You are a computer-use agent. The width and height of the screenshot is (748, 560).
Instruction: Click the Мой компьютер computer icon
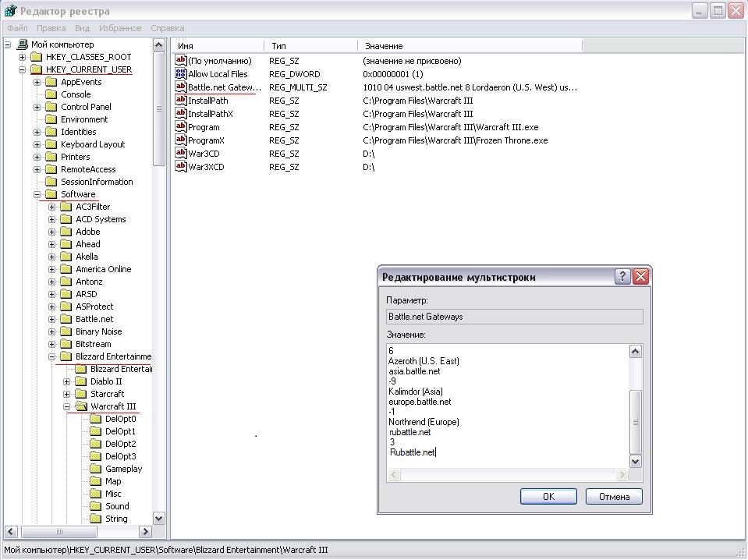[x=22, y=44]
